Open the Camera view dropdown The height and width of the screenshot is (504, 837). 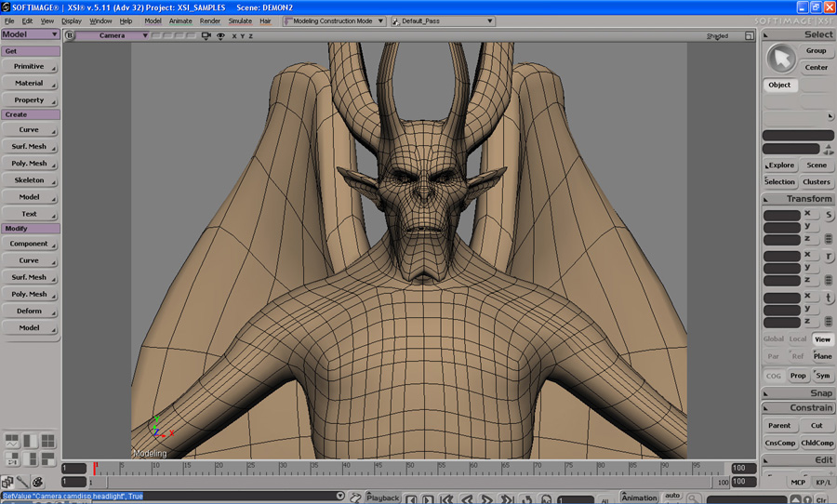pos(113,35)
